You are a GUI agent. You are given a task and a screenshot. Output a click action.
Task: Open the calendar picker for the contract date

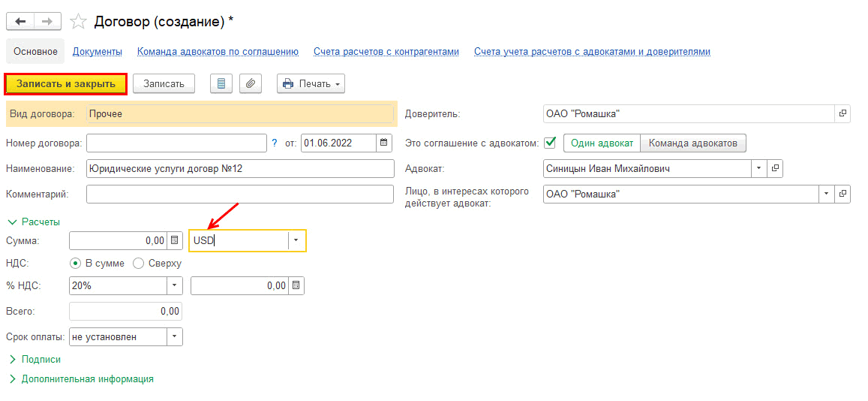tap(384, 143)
